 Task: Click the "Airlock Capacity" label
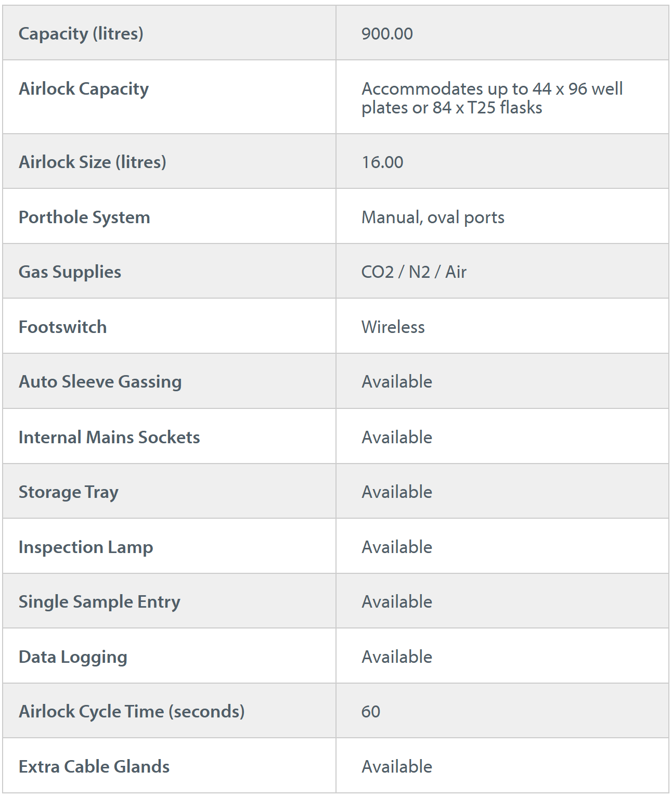coord(84,89)
